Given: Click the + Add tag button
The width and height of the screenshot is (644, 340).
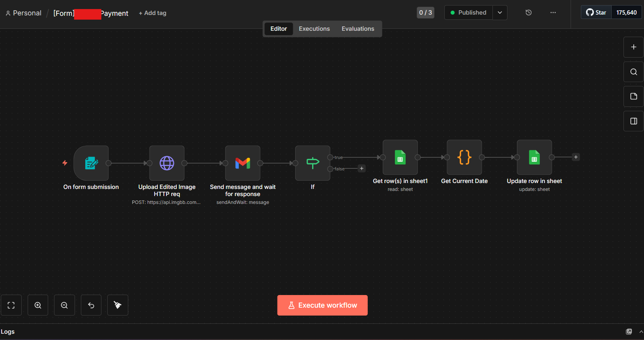Looking at the screenshot, I should [x=153, y=13].
